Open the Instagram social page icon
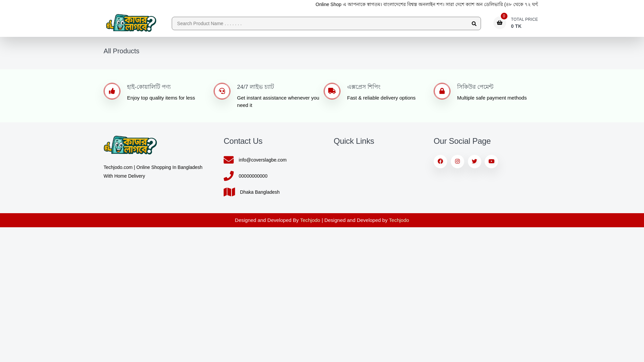Image resolution: width=644 pixels, height=362 pixels. click(457, 162)
